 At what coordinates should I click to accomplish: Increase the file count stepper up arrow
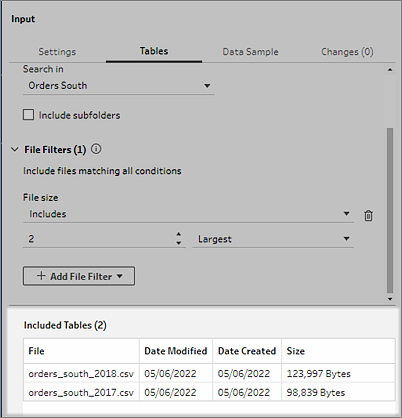point(179,234)
